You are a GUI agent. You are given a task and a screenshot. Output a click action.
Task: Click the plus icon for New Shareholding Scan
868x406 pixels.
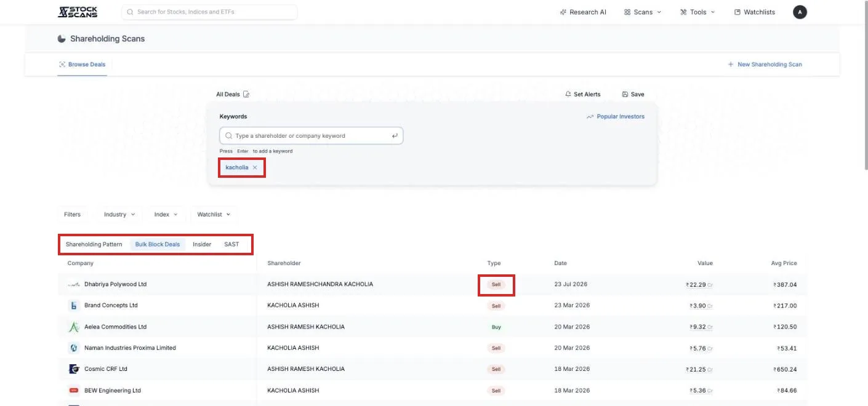tap(731, 64)
